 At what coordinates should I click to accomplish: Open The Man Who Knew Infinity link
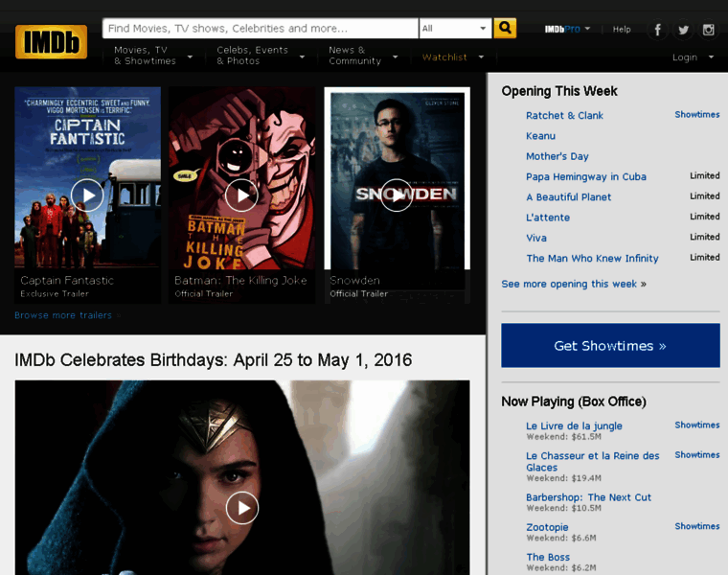click(592, 259)
